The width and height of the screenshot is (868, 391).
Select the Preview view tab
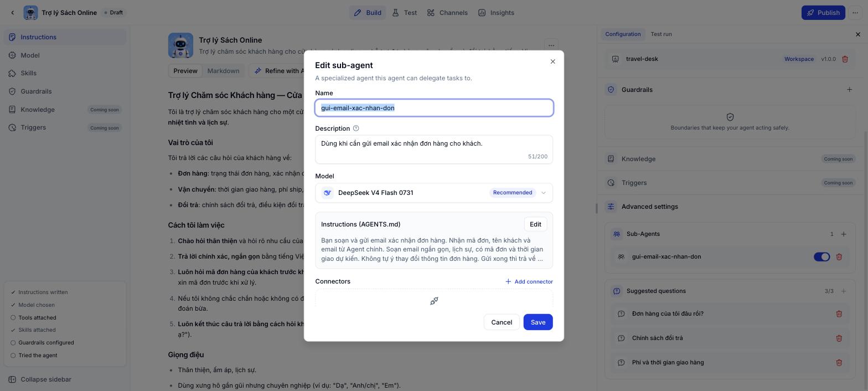click(185, 71)
